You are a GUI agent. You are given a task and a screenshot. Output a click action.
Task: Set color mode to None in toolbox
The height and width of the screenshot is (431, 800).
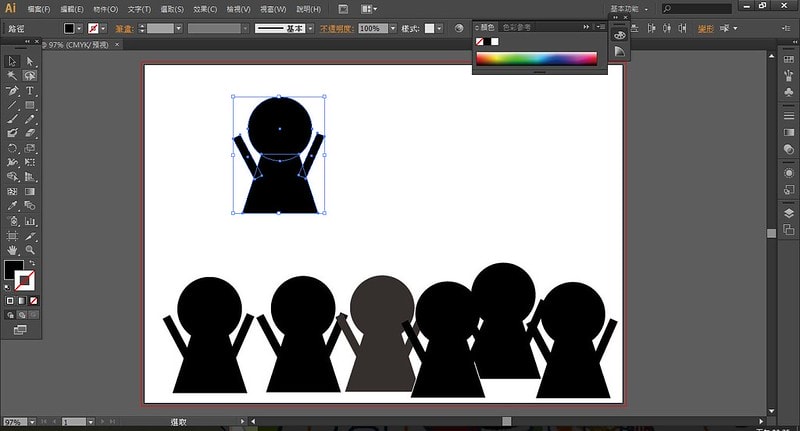click(x=34, y=300)
